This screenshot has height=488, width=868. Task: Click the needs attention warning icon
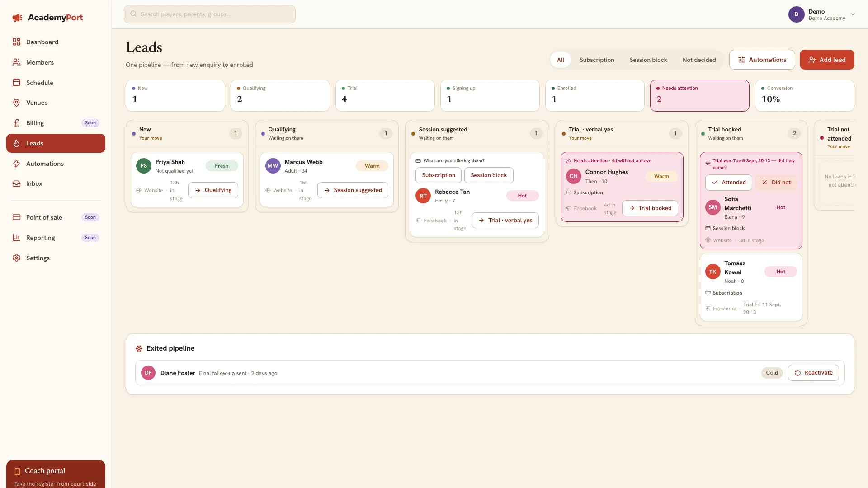[569, 161]
